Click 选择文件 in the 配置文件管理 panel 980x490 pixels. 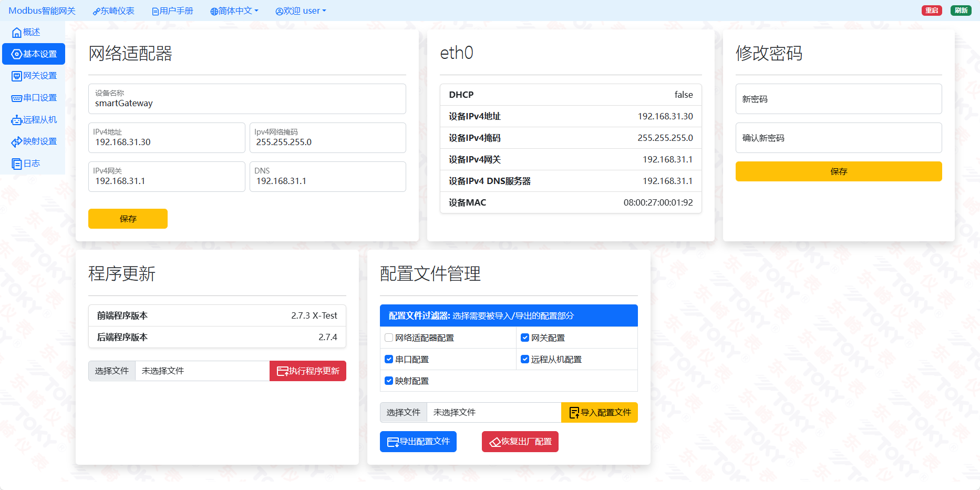coord(404,413)
